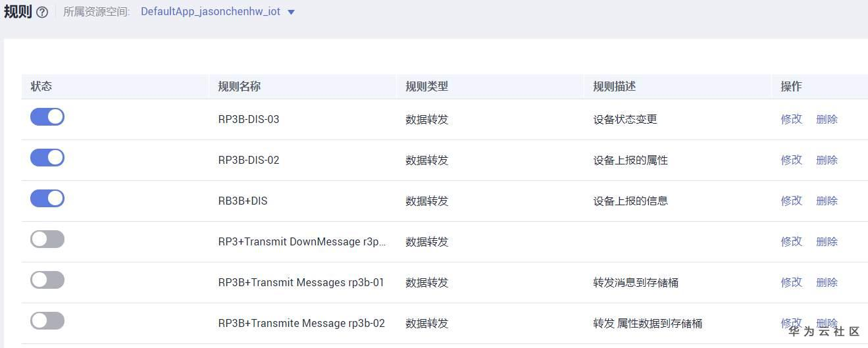Click 修改 for rule RP3B-DIS-03
This screenshot has width=868, height=348.
[791, 120]
